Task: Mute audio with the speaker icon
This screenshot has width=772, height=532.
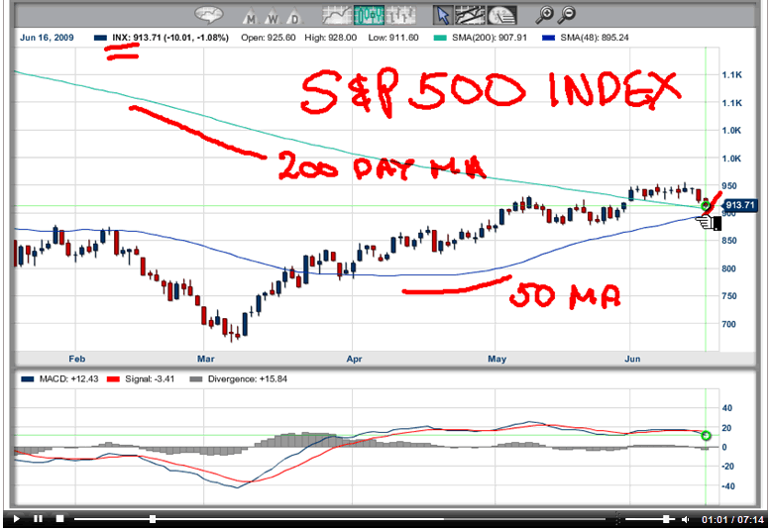Action: [686, 519]
